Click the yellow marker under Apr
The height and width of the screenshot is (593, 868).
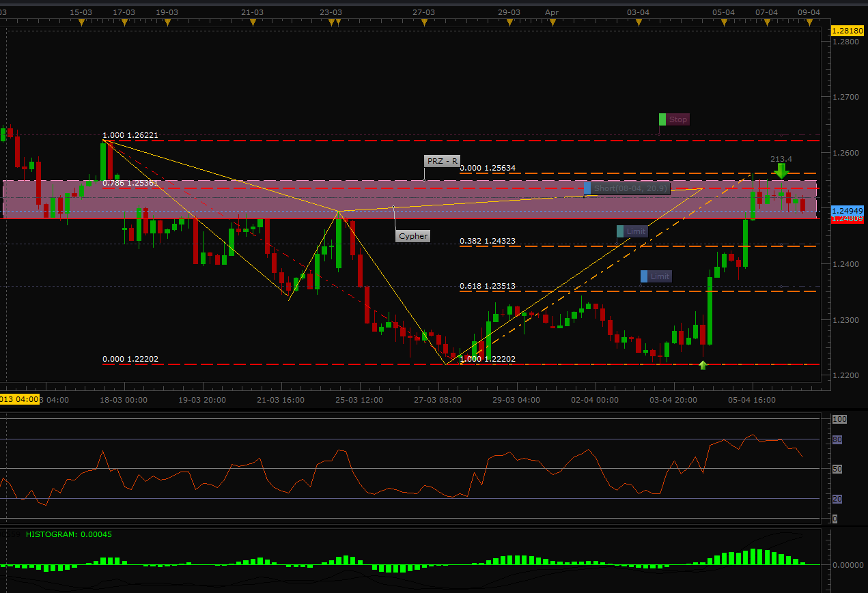(x=552, y=23)
